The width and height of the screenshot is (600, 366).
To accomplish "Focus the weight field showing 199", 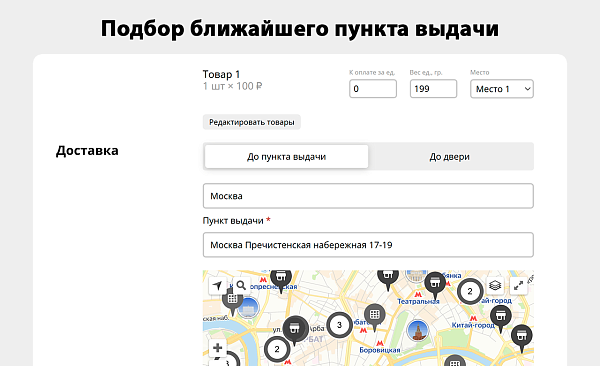I will tap(433, 89).
